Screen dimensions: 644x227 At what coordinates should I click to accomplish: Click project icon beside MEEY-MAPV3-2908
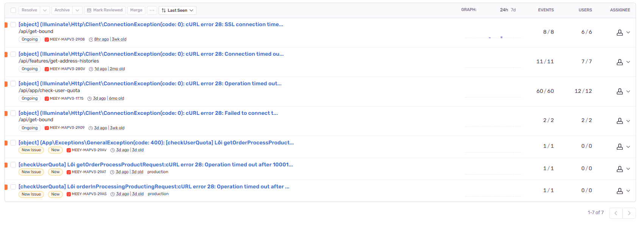click(x=47, y=39)
